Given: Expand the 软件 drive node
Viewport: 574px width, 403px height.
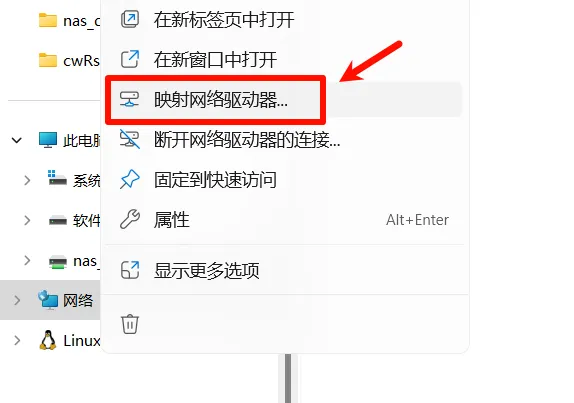Looking at the screenshot, I should coord(27,220).
